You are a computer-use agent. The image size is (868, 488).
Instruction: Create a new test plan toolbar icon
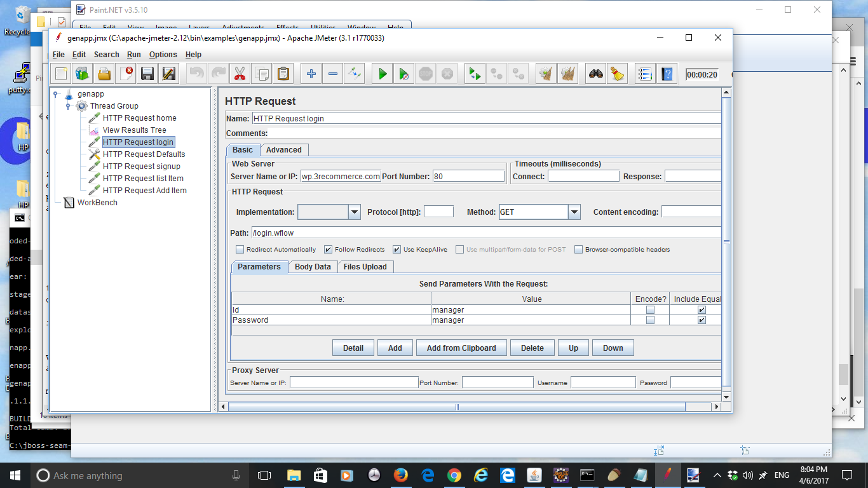click(x=61, y=74)
